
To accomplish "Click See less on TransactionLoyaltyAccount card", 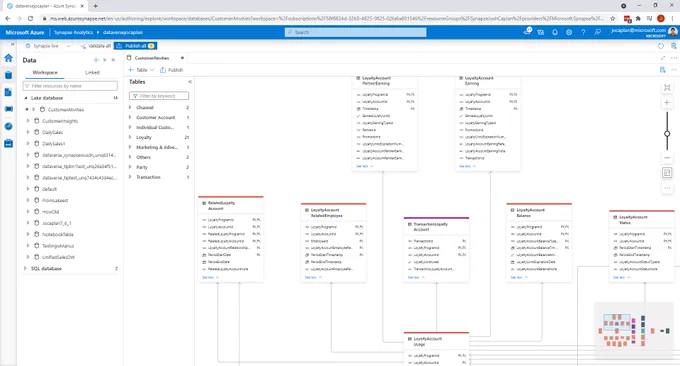I will [x=415, y=277].
